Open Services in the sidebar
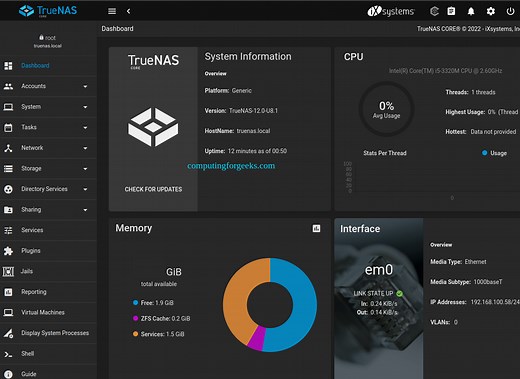520x379 pixels. [48, 230]
